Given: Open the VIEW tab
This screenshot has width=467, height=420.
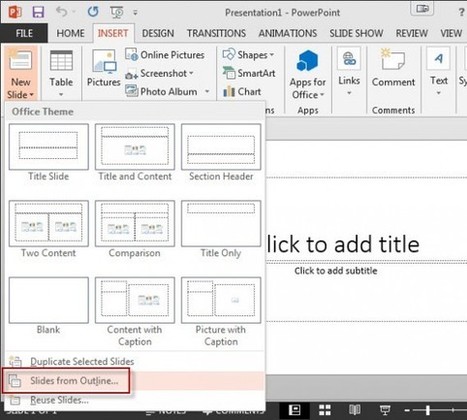Looking at the screenshot, I should 451,33.
